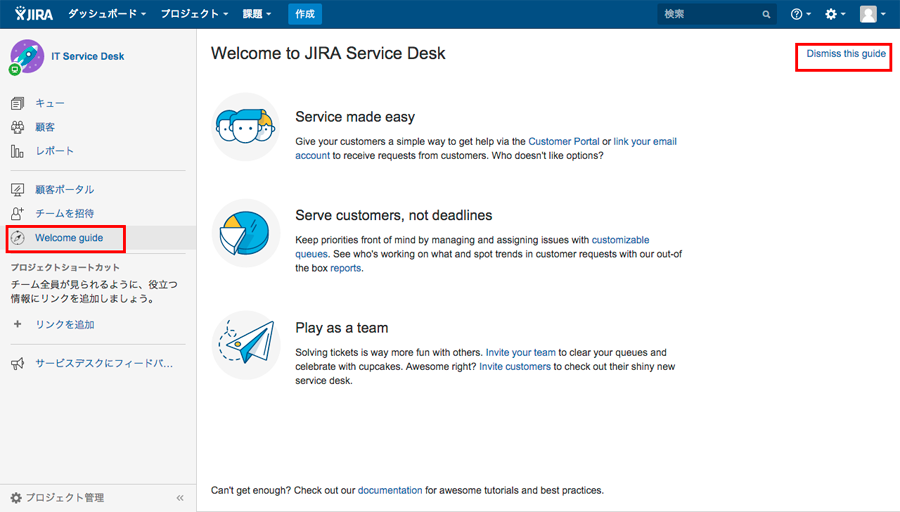Open チームを招待 in sidebar
The height and width of the screenshot is (512, 900).
coord(64,214)
